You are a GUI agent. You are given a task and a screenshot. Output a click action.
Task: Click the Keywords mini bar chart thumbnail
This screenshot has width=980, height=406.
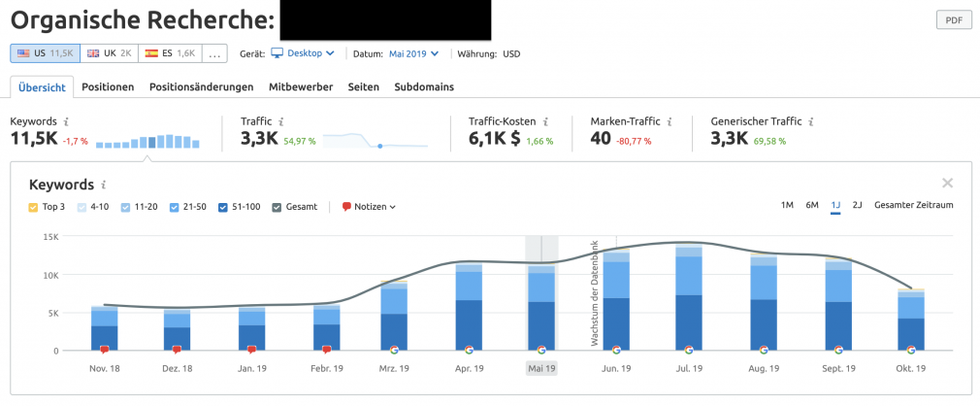click(147, 141)
